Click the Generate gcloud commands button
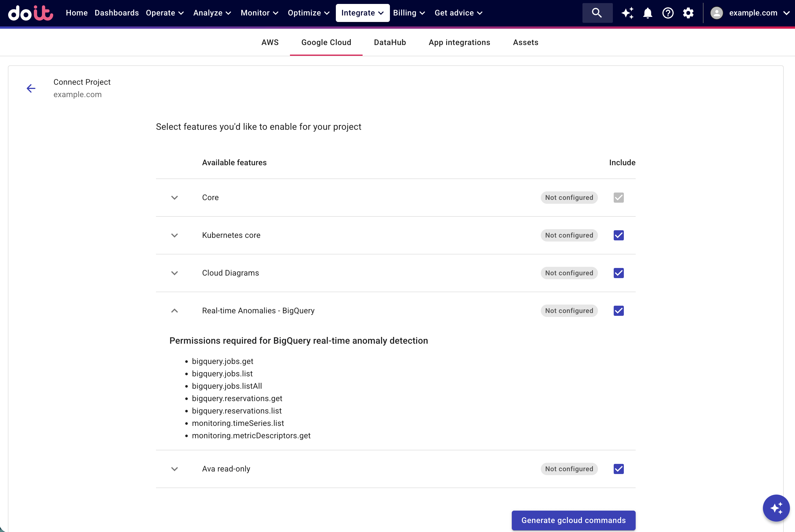The height and width of the screenshot is (532, 795). (573, 520)
